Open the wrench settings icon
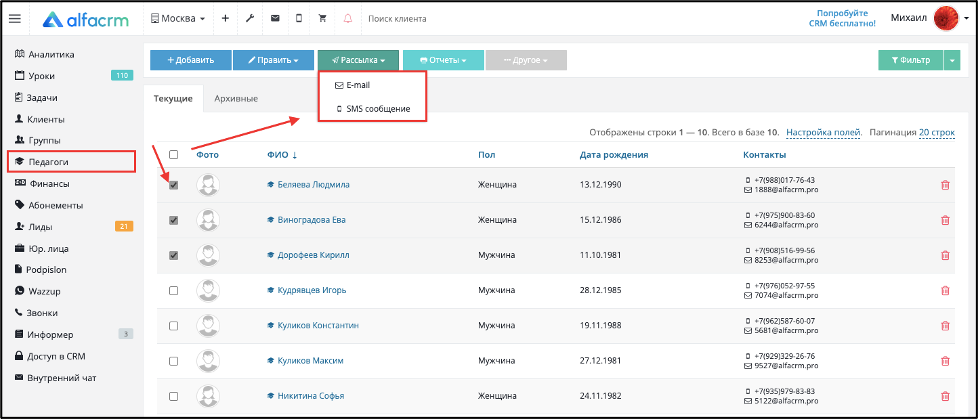Viewport: 979px width, 420px height. [250, 19]
